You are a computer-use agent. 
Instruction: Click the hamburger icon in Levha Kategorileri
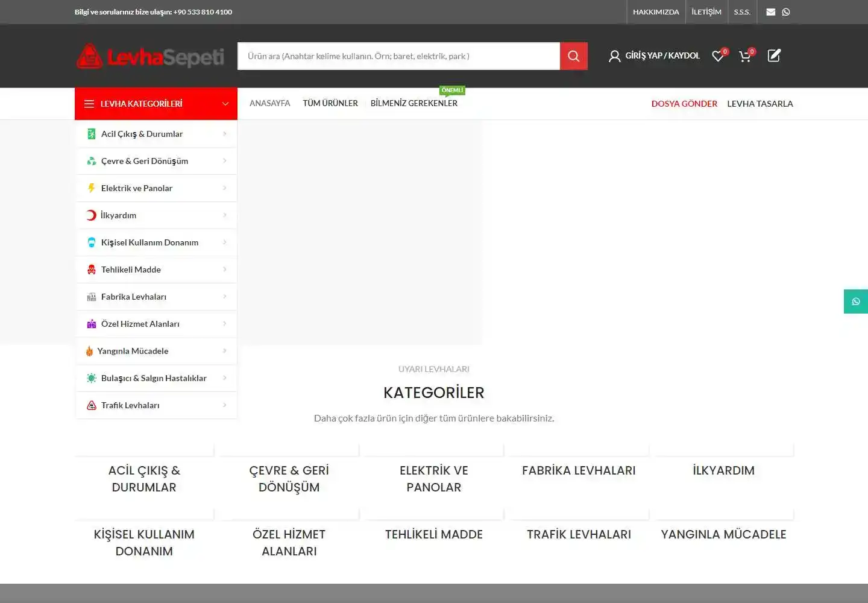[89, 104]
